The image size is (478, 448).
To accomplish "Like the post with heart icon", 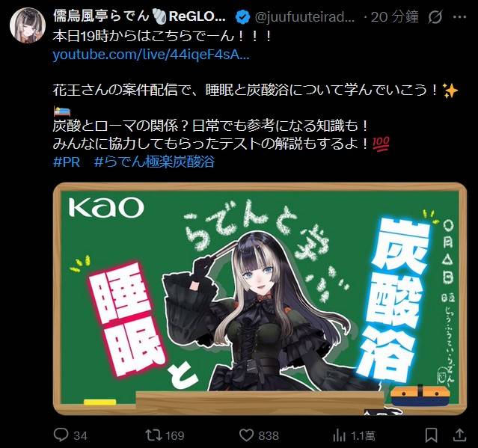I will pos(246,435).
